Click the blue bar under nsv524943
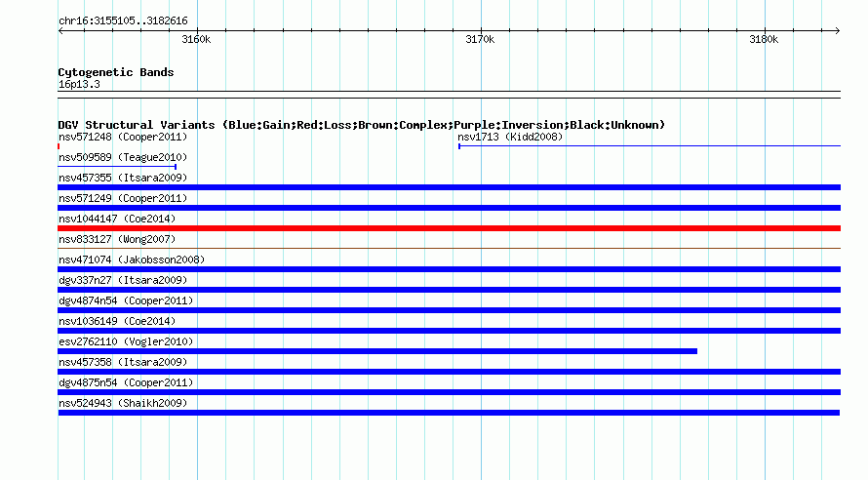The height and width of the screenshot is (480, 868). [x=449, y=413]
